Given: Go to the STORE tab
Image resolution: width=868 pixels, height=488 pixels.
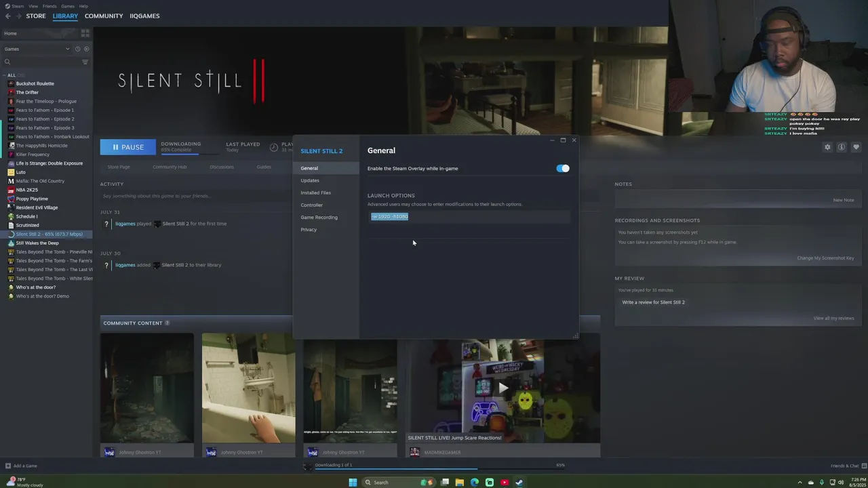Looking at the screenshot, I should (x=36, y=16).
